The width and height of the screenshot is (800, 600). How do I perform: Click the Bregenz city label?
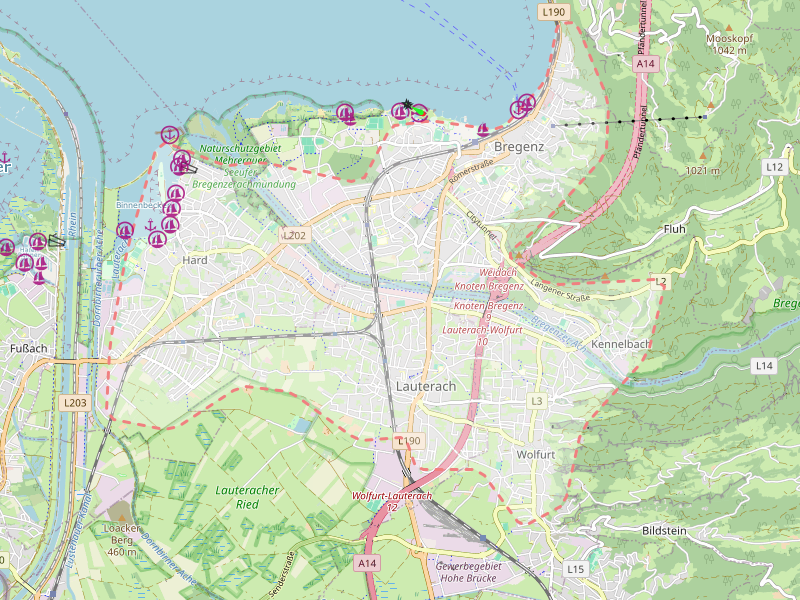pyautogui.click(x=519, y=147)
